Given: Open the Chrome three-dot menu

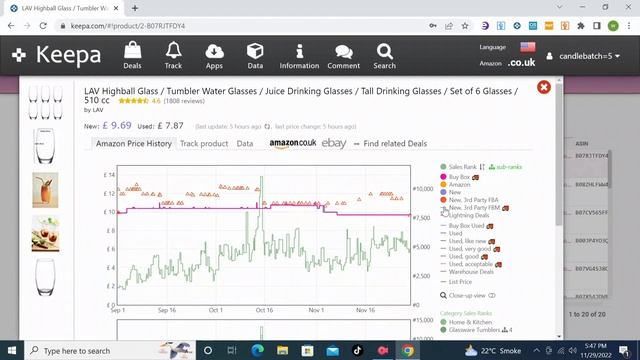Looking at the screenshot, I should 629,26.
